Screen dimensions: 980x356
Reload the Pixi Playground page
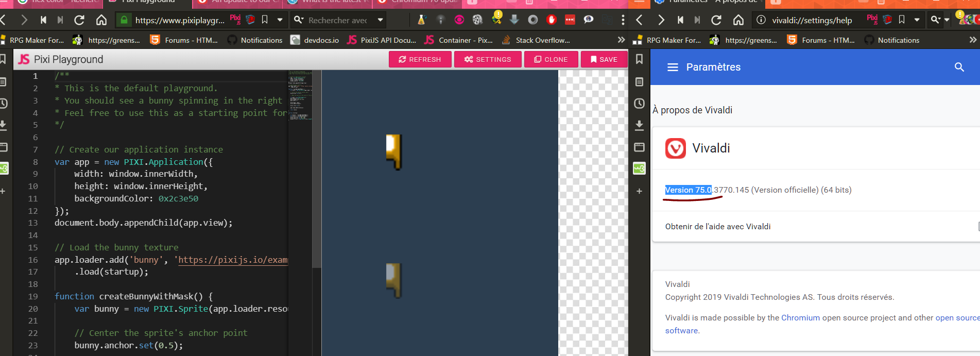click(79, 20)
